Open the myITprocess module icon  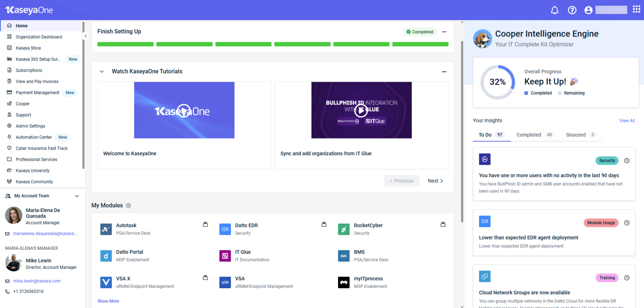point(344,282)
